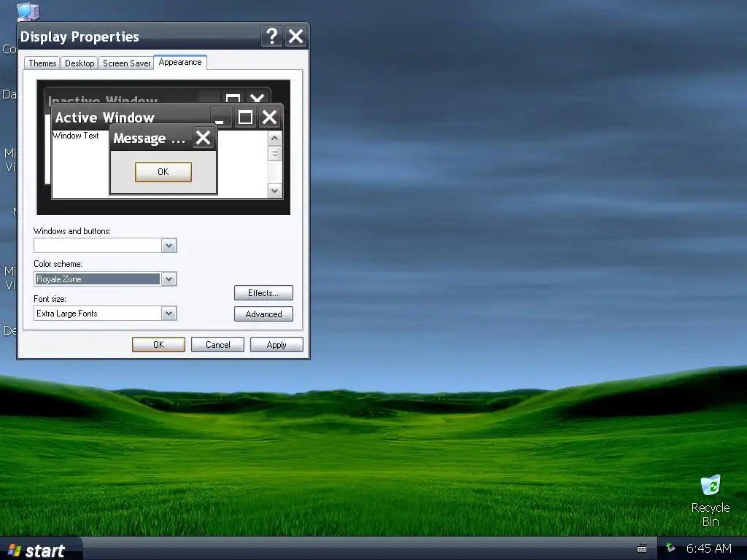Click the system tray network icon
The height and width of the screenshot is (560, 747).
click(671, 548)
